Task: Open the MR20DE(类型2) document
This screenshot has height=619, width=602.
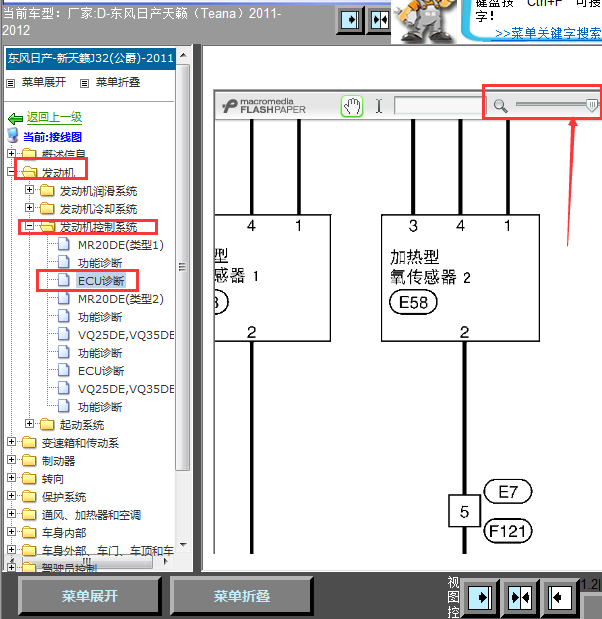Action: pos(120,299)
